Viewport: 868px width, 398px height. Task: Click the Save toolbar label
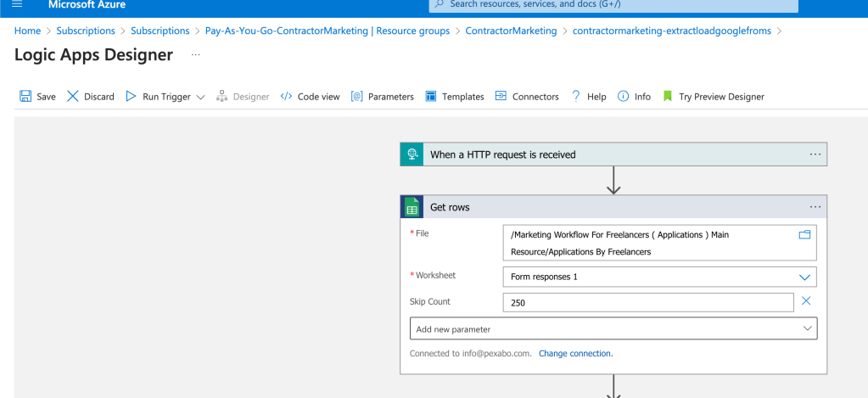point(47,97)
